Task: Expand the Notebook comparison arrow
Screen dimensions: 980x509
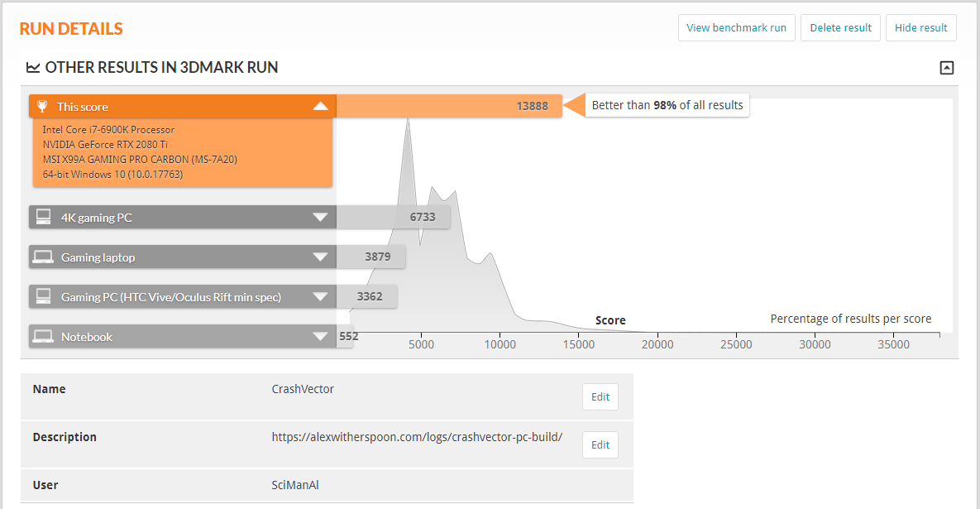Action: coord(320,337)
